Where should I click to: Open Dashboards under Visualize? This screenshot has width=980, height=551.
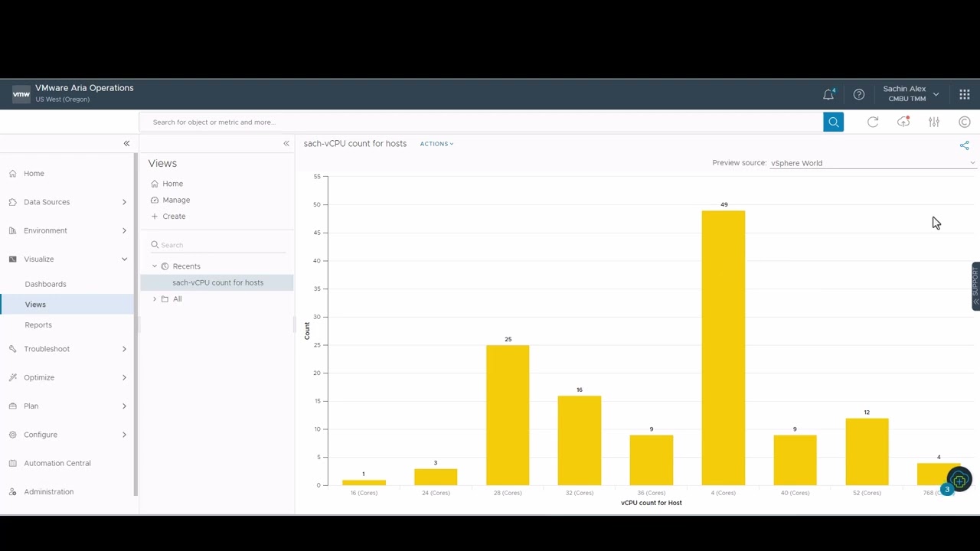(x=45, y=284)
